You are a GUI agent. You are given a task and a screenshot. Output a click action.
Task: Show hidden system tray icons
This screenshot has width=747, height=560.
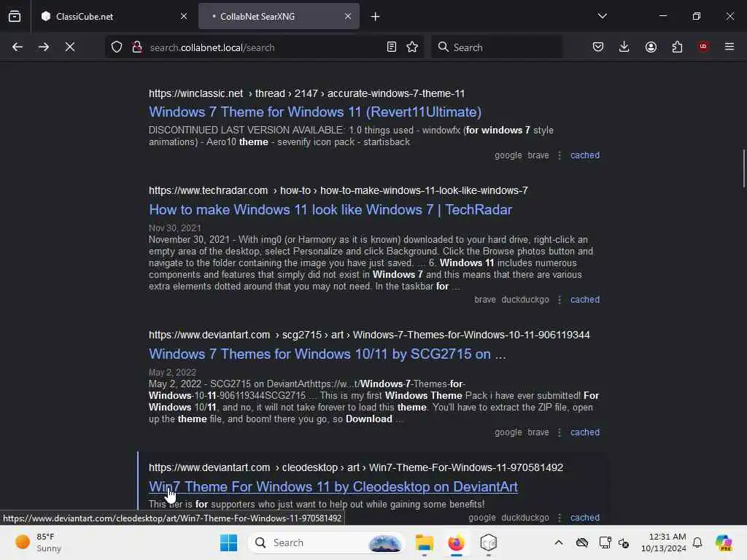[x=558, y=542]
